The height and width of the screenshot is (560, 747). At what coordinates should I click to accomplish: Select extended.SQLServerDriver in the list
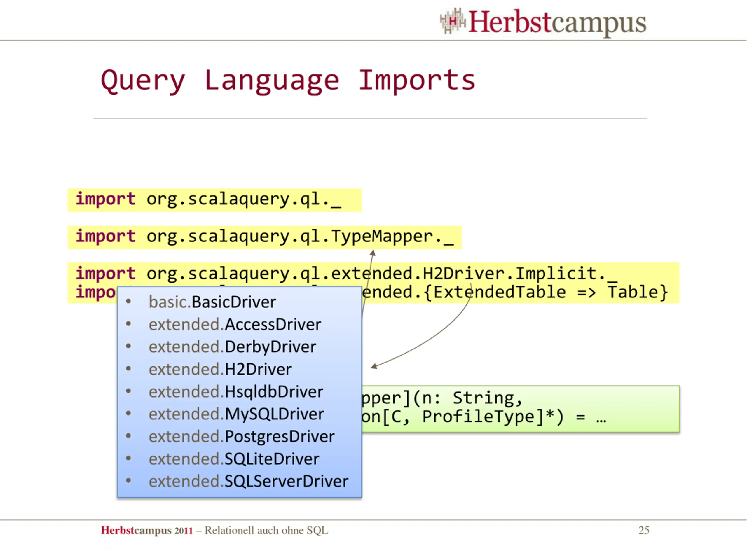tap(249, 481)
